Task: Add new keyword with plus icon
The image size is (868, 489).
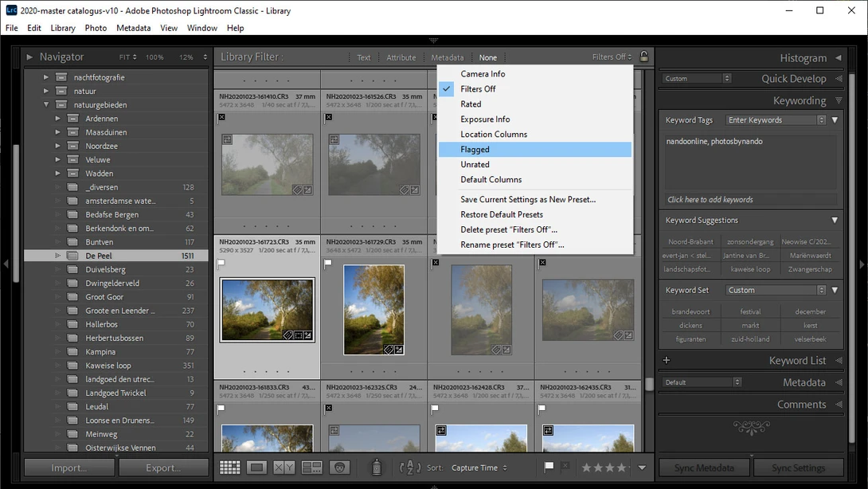Action: pos(667,360)
